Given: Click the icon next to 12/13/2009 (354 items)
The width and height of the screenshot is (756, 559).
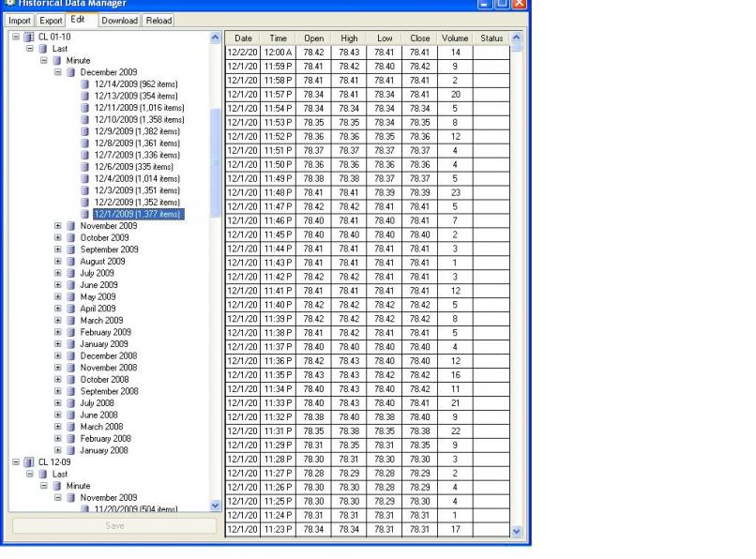Looking at the screenshot, I should pos(84,96).
